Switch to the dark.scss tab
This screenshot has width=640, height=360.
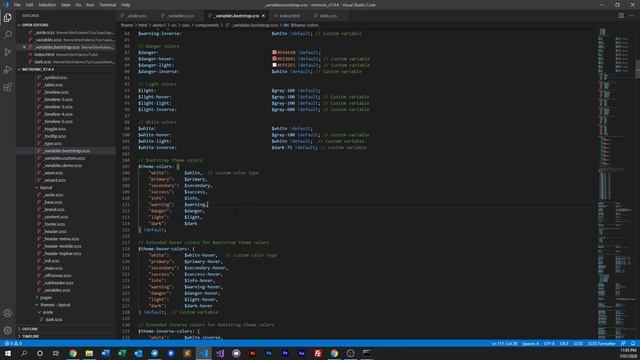328,16
